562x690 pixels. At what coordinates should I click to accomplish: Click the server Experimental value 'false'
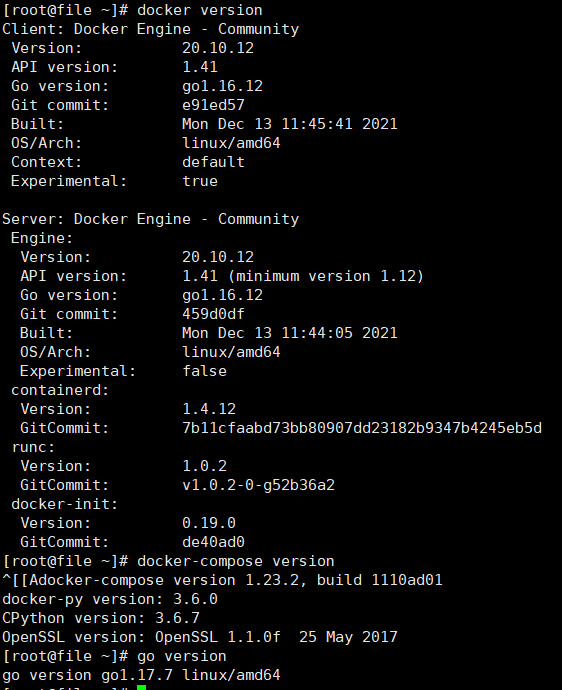[204, 371]
